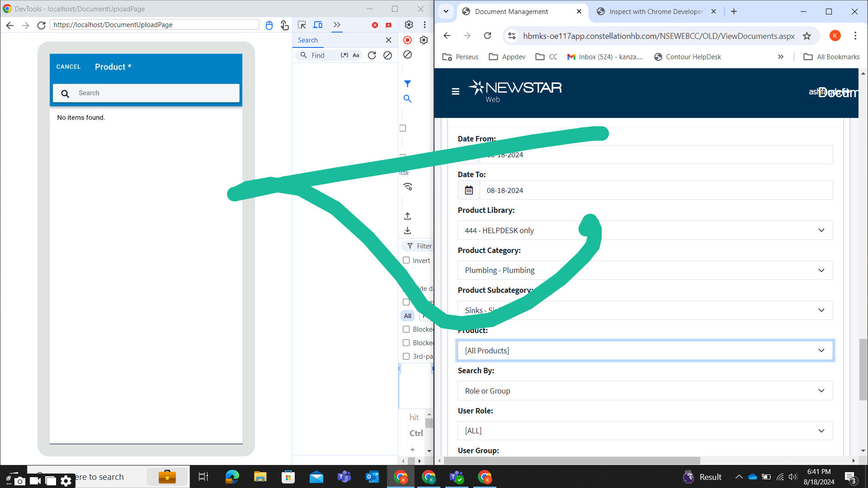The image size is (868, 488).
Task: Check the 3rd-party requests checkbox
Action: click(406, 356)
